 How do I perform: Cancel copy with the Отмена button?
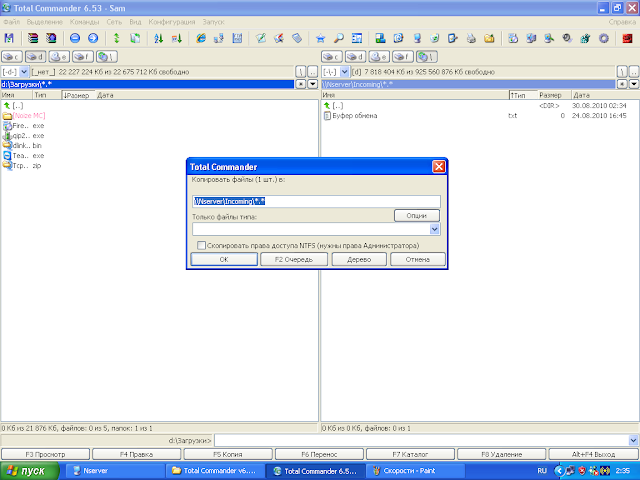point(418,259)
